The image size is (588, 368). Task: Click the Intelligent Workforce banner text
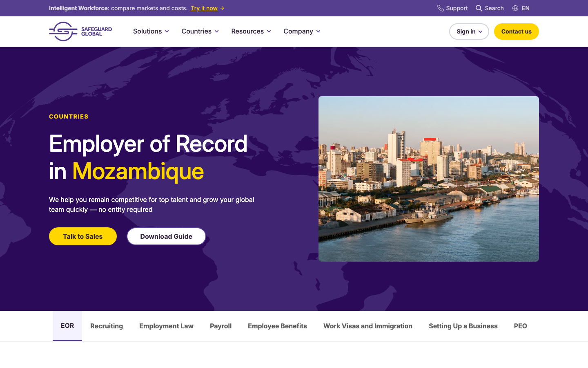pos(118,8)
